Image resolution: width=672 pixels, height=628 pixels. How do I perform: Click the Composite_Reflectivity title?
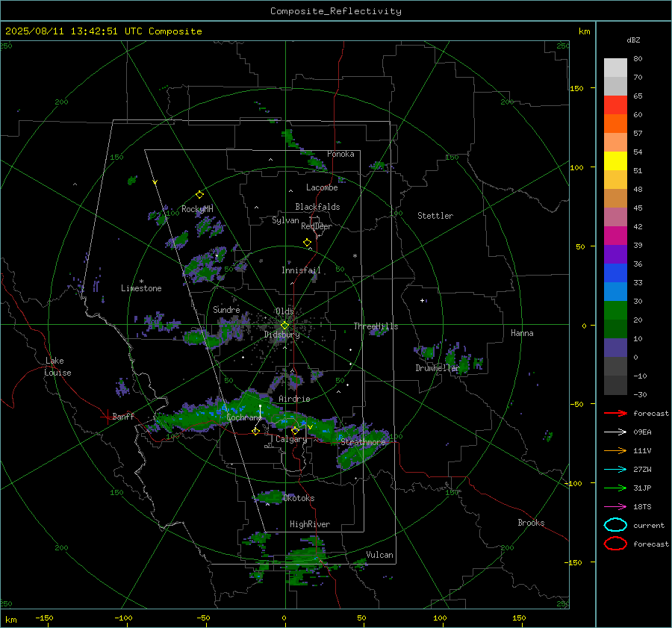336,11
